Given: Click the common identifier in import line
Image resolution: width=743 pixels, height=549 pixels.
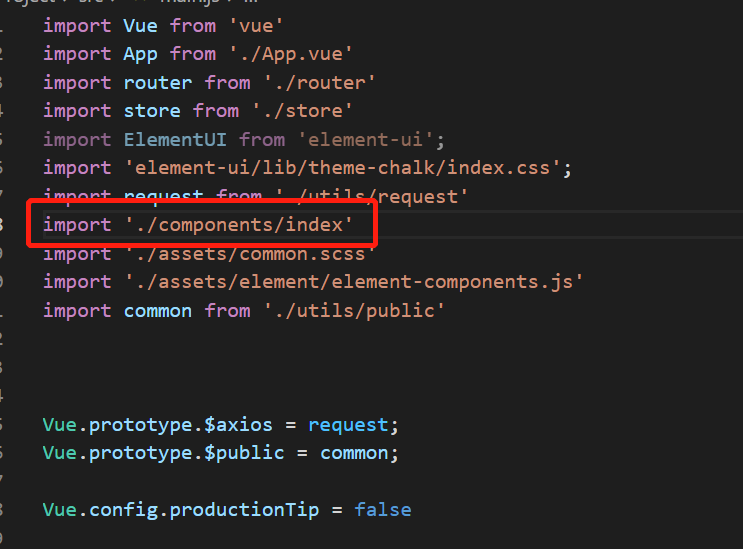Looking at the screenshot, I should [158, 311].
